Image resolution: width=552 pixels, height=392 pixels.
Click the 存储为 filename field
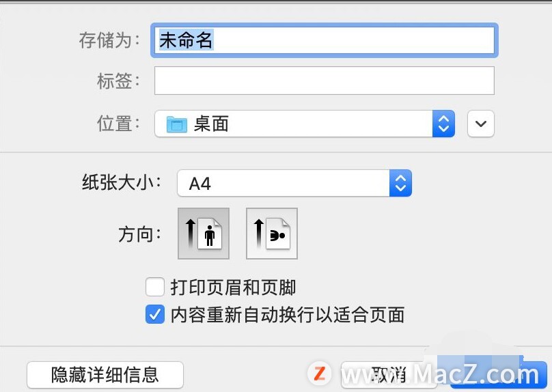(325, 40)
